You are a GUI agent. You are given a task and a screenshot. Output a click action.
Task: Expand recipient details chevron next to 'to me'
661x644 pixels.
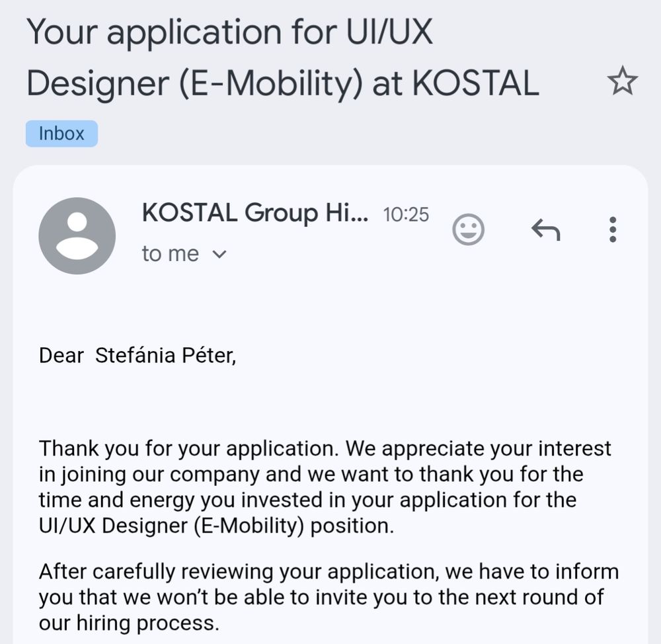219,255
